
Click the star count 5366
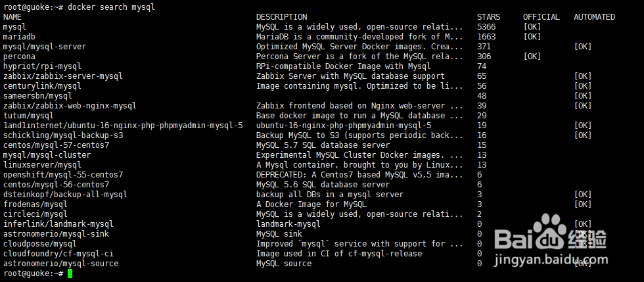point(486,27)
